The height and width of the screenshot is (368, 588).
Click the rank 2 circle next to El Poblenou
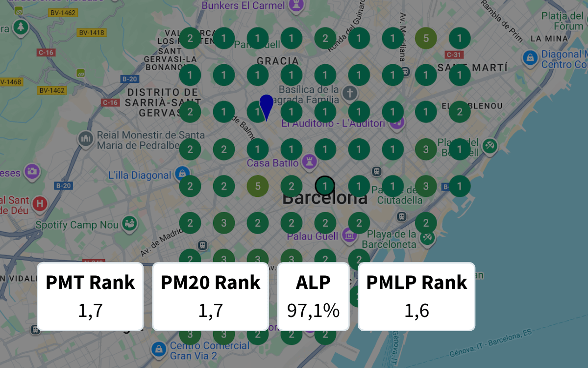[460, 112]
